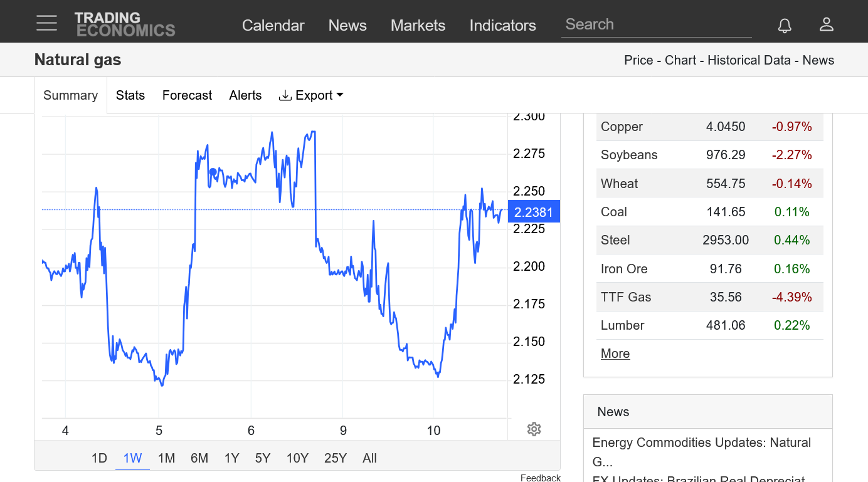Focus the Search input field
Screen dimensions: 868x482
(x=655, y=24)
